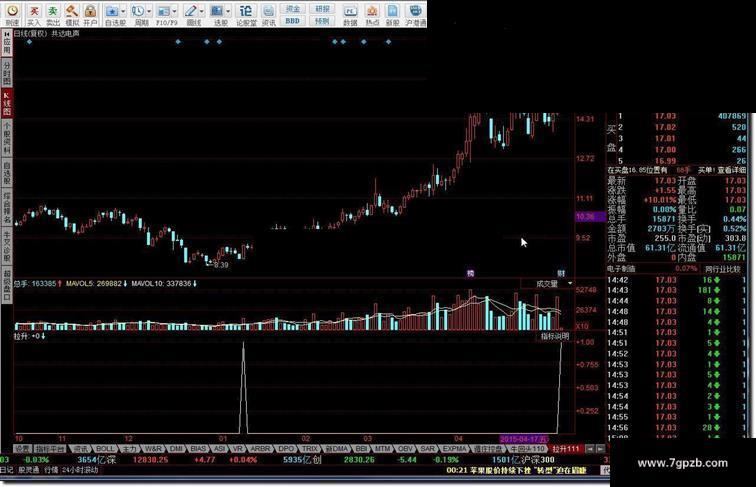Image resolution: width=756 pixels, height=487 pixels.
Task: Select the 拉升111 indicator tab
Action: pyautogui.click(x=566, y=449)
